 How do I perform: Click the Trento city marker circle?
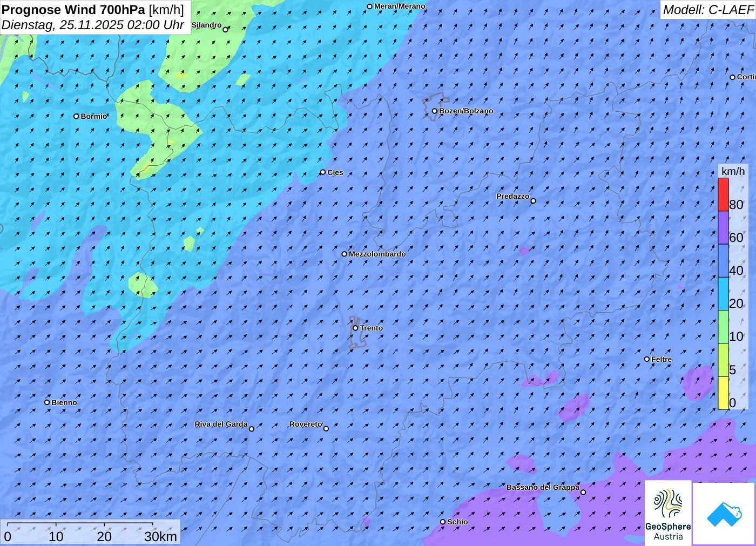(x=355, y=328)
